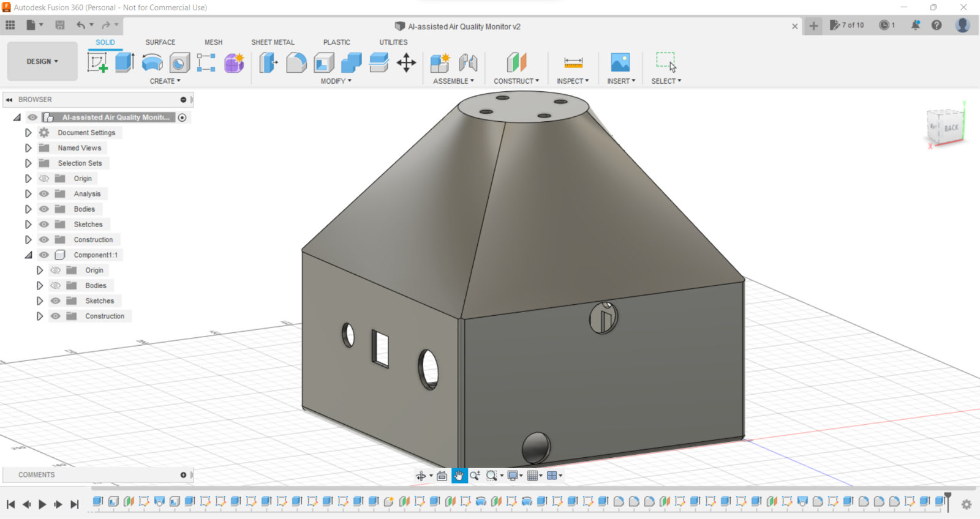The width and height of the screenshot is (980, 519).
Task: Open the SURFACE tab
Action: [160, 42]
